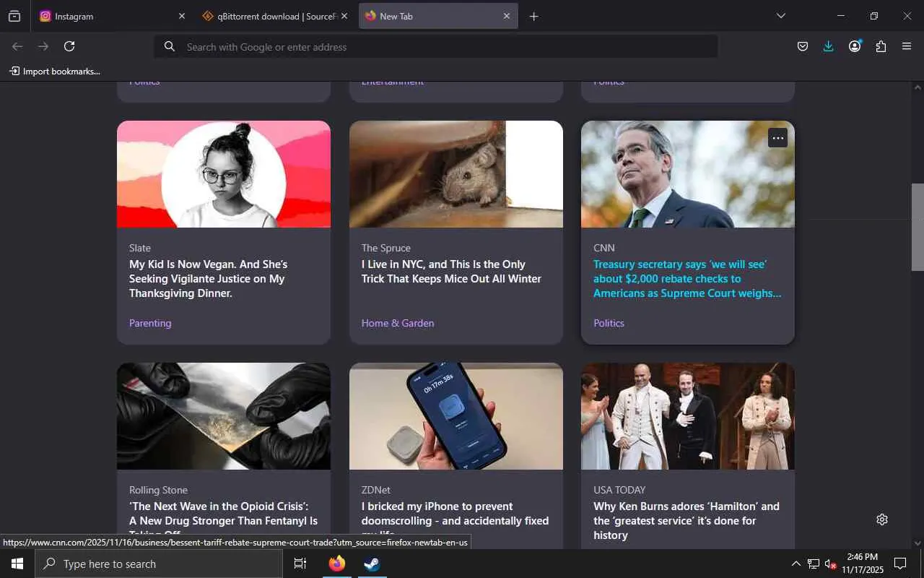
Task: Open the Firefox account icon
Action: 855,46
